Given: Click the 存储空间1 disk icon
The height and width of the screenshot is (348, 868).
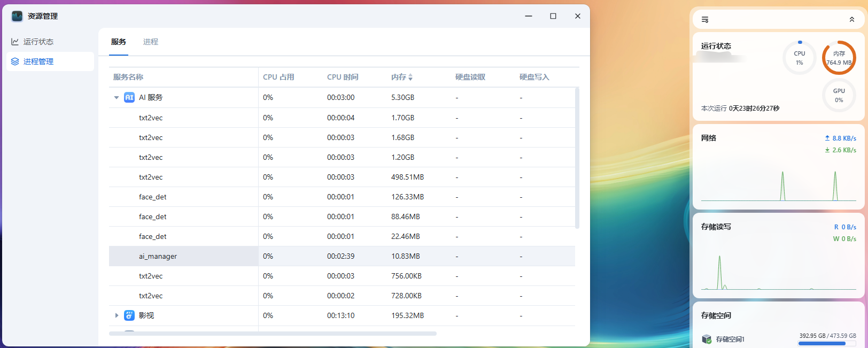Looking at the screenshot, I should tap(707, 339).
